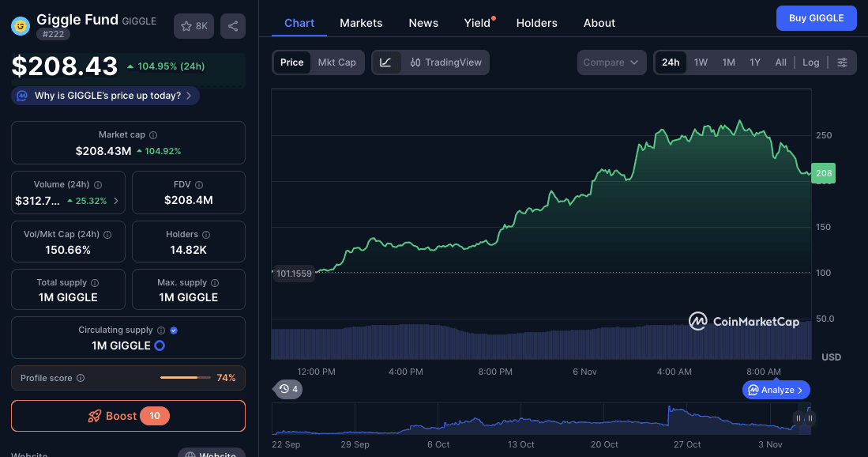Expand 'Why is GIGGLE's price up today?'

tap(106, 96)
